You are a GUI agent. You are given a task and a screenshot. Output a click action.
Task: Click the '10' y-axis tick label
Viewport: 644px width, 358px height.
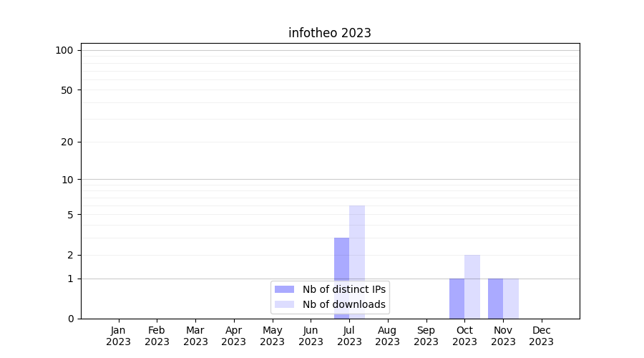(x=67, y=180)
